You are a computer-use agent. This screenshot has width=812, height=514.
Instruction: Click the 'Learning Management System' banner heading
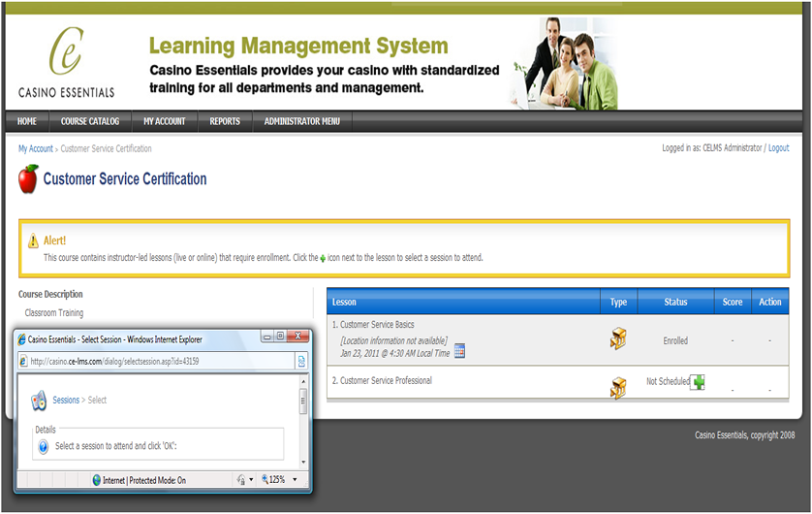[x=298, y=47]
